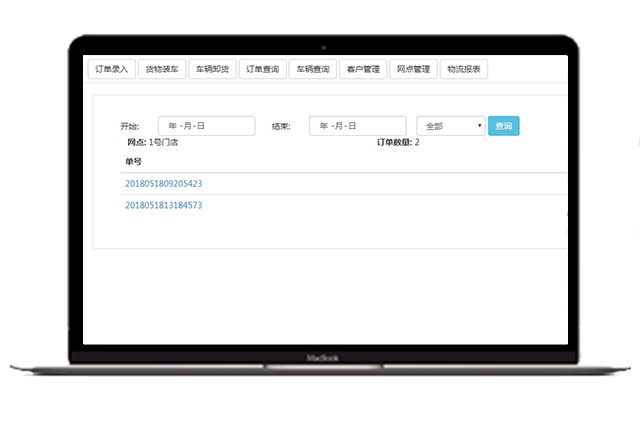Click the 客户管理 menu button
This screenshot has width=640, height=425.
pyautogui.click(x=363, y=70)
